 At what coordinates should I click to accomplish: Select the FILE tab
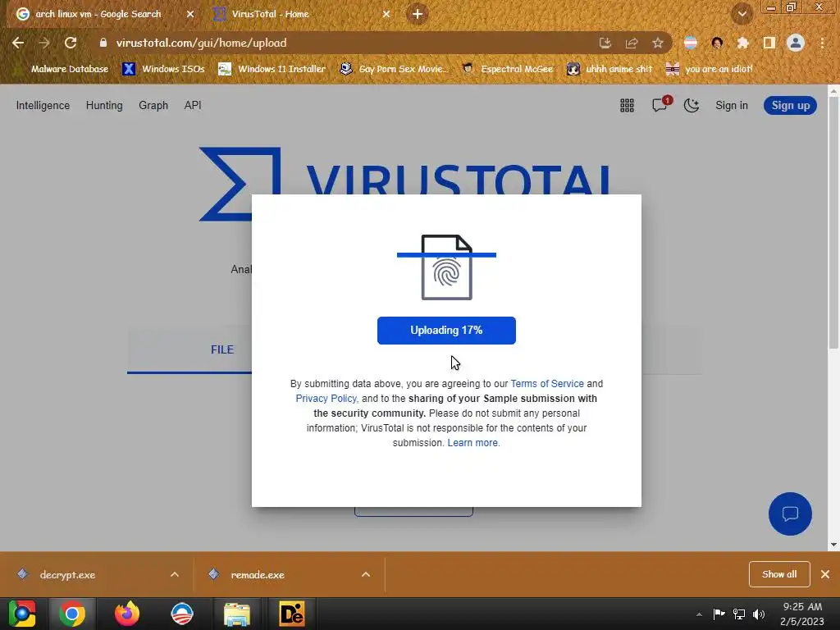coord(222,349)
